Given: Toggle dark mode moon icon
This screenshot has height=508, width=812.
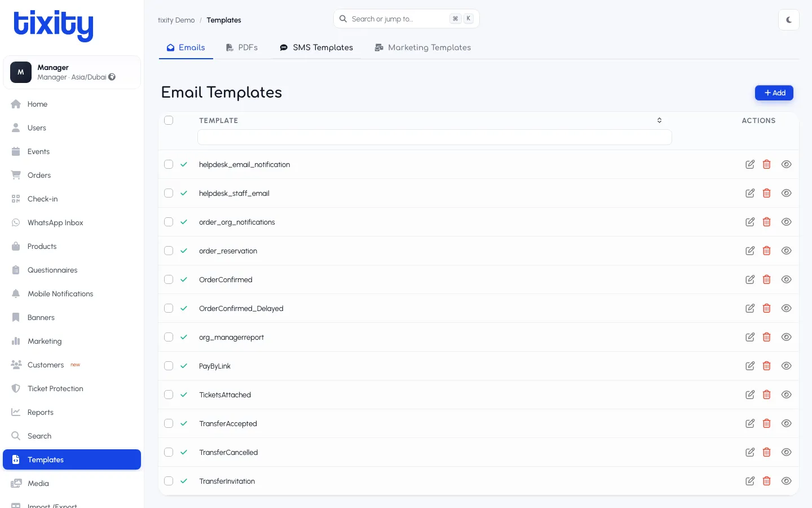Looking at the screenshot, I should pos(789,20).
